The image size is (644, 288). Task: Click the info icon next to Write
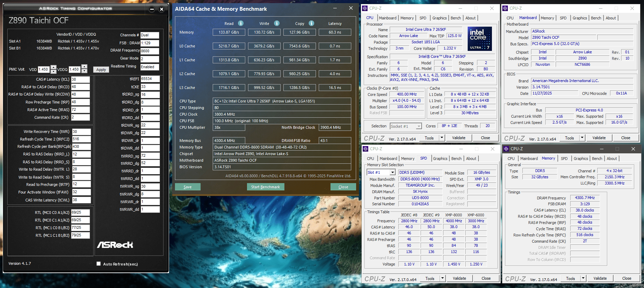(277, 23)
